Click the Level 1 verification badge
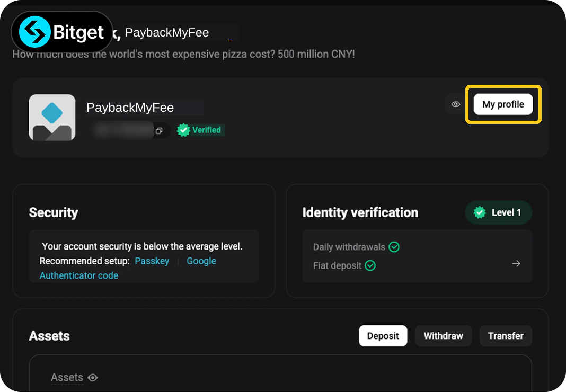 (498, 212)
